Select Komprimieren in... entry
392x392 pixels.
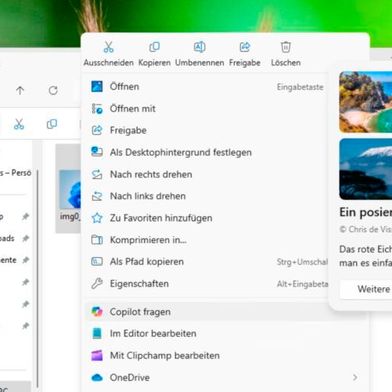[207, 240]
